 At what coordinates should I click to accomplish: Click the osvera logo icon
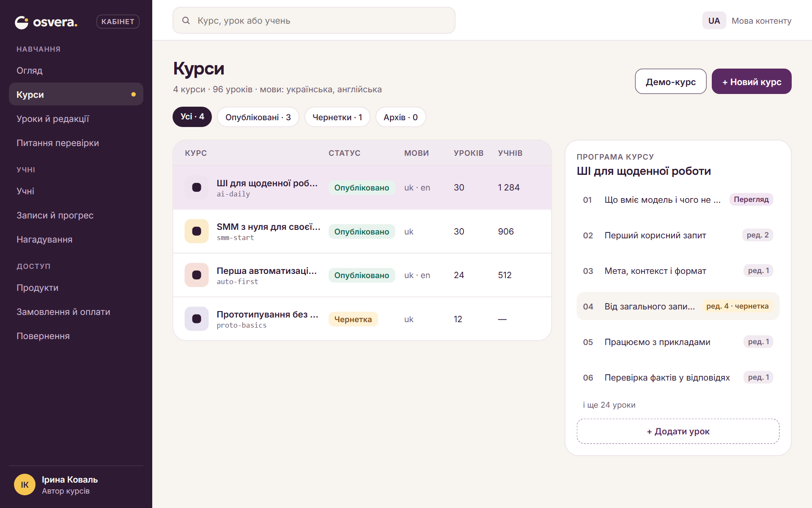click(22, 22)
